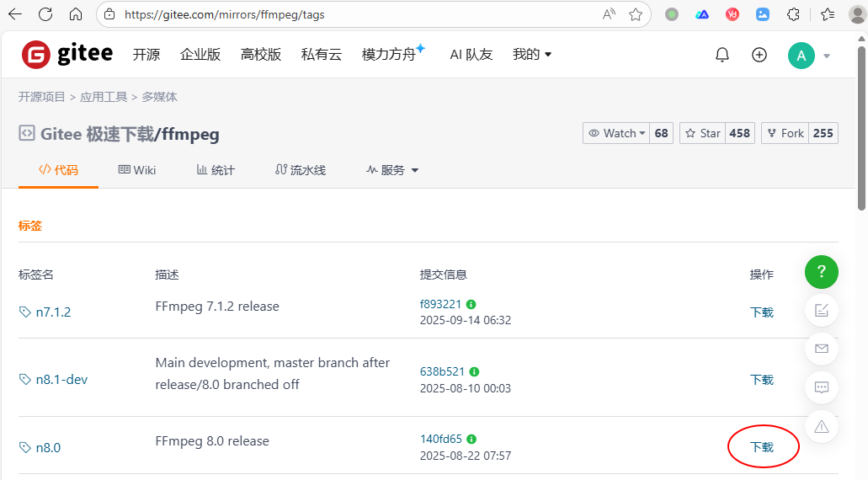The width and height of the screenshot is (868, 480).
Task: Open the n8.0 tag
Action: point(48,448)
